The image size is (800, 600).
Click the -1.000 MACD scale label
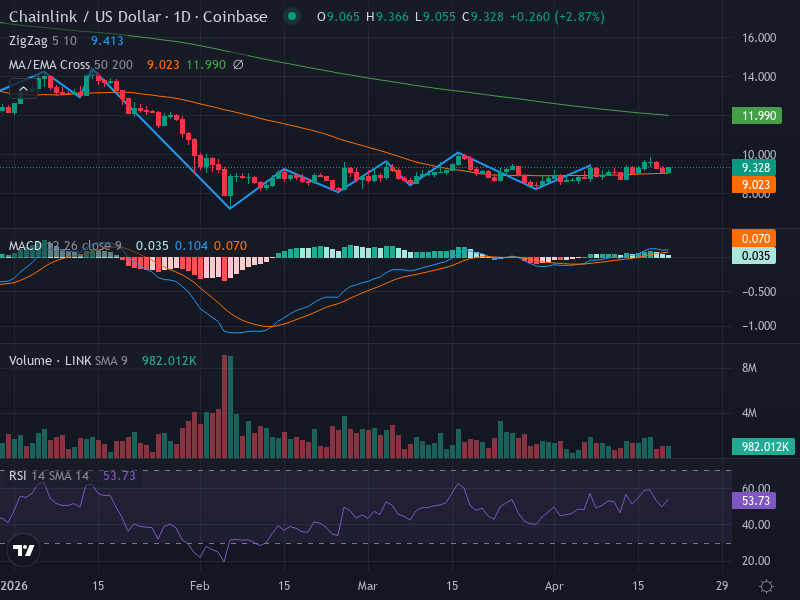(x=759, y=326)
